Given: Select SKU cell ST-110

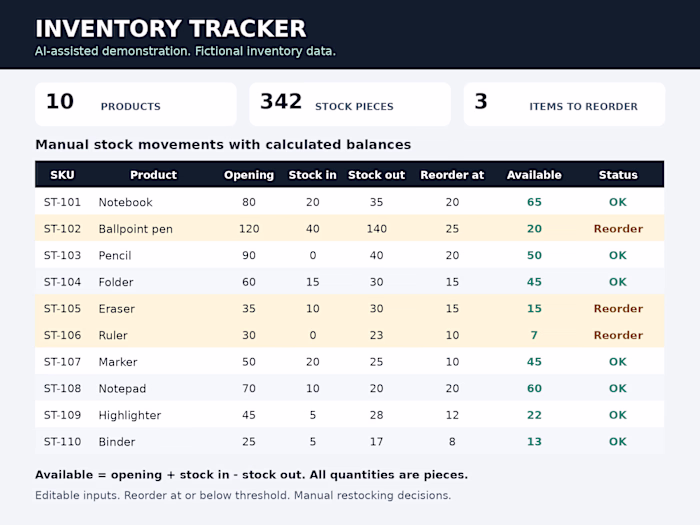Looking at the screenshot, I should (x=62, y=442).
